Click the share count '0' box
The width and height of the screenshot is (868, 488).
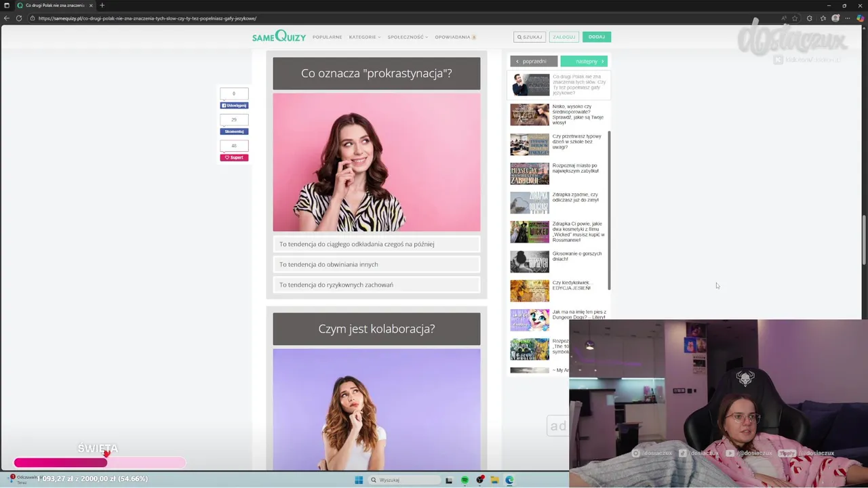coord(234,94)
